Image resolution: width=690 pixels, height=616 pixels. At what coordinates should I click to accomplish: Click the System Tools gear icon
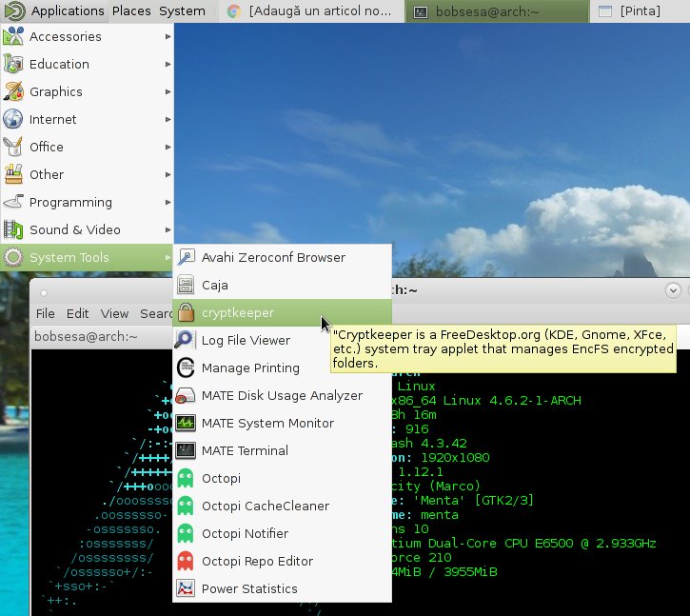tap(13, 258)
